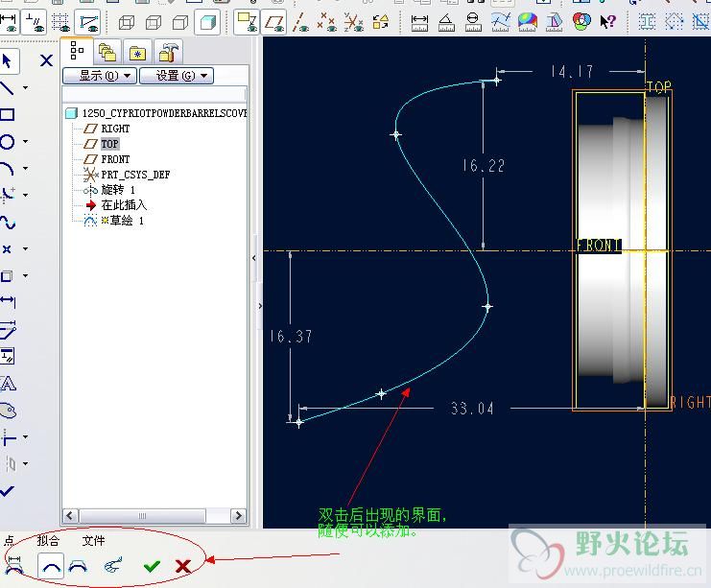Toggle coordinate system display

pyautogui.click(x=354, y=22)
